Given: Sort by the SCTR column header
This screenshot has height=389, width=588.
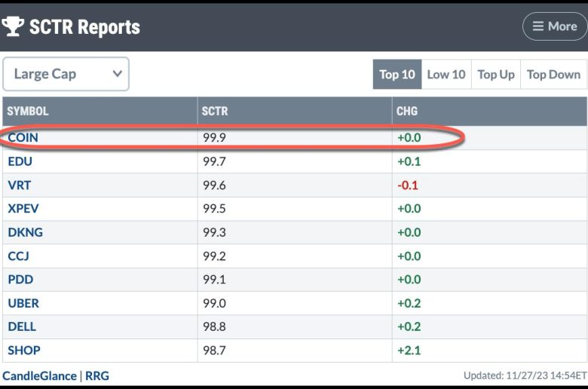Looking at the screenshot, I should [x=215, y=111].
